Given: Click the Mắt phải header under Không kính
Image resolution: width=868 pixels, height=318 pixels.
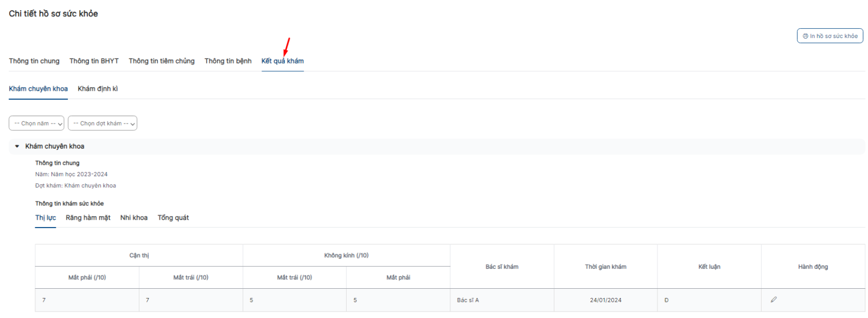Looking at the screenshot, I should (x=398, y=278).
